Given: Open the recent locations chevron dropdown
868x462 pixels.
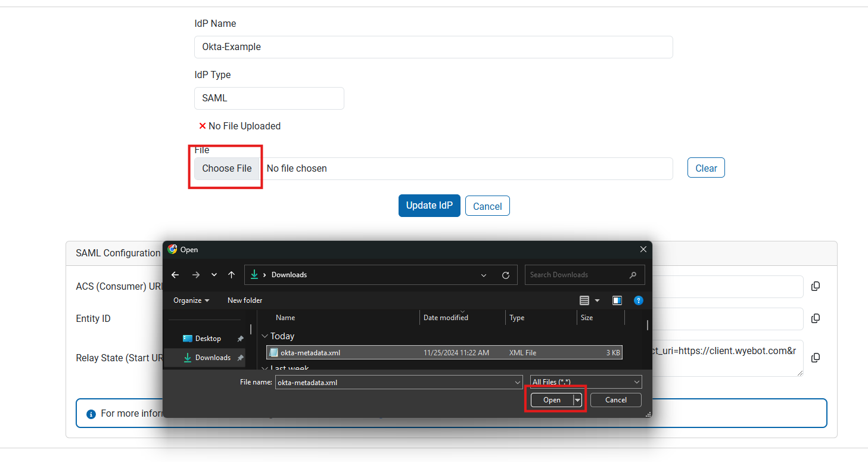Looking at the screenshot, I should [214, 275].
